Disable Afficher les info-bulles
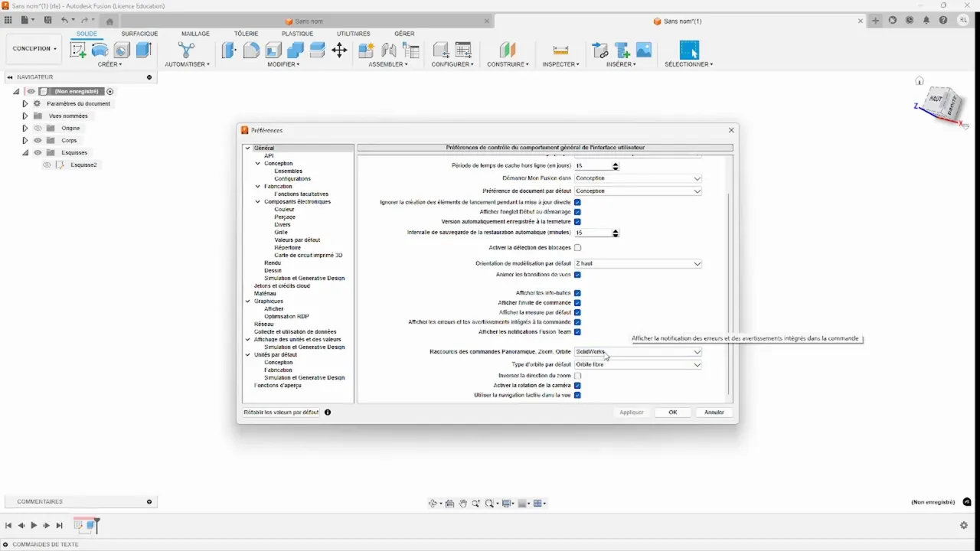980x551 pixels. 578,292
